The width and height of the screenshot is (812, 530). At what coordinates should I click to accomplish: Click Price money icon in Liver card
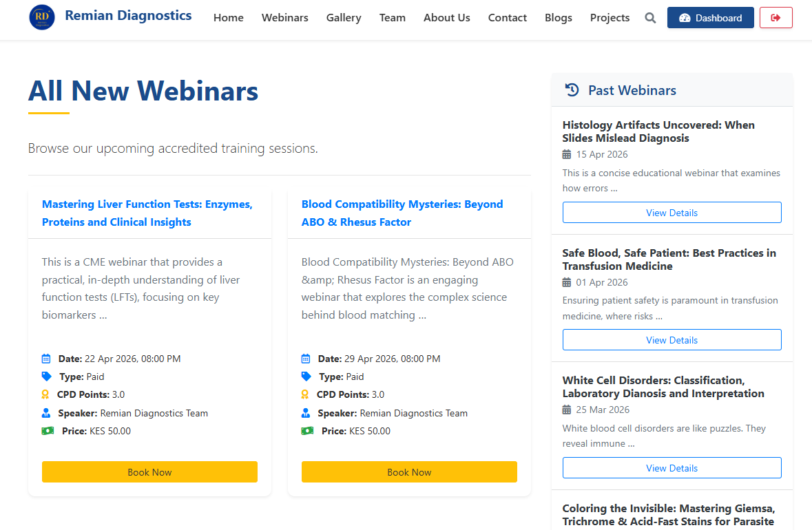pos(48,431)
